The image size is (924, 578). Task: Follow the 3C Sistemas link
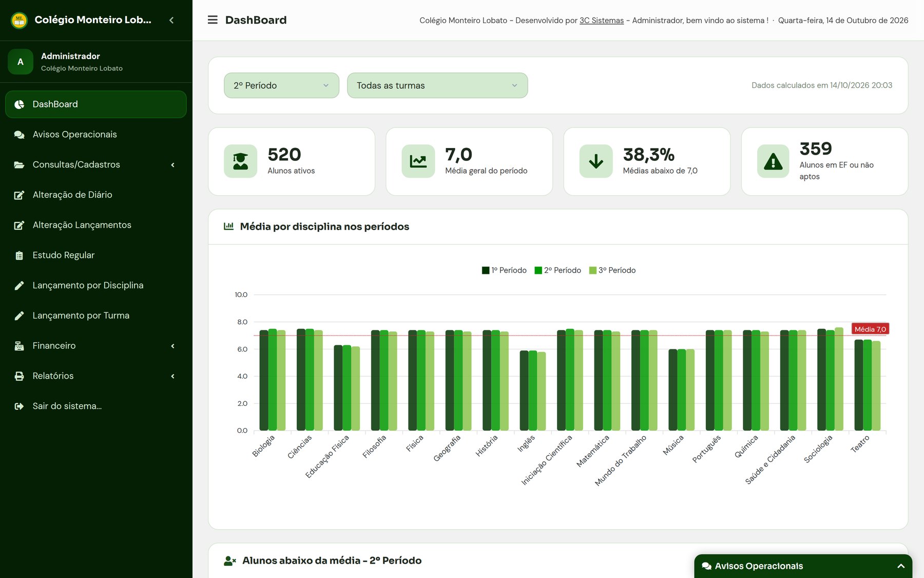click(602, 21)
